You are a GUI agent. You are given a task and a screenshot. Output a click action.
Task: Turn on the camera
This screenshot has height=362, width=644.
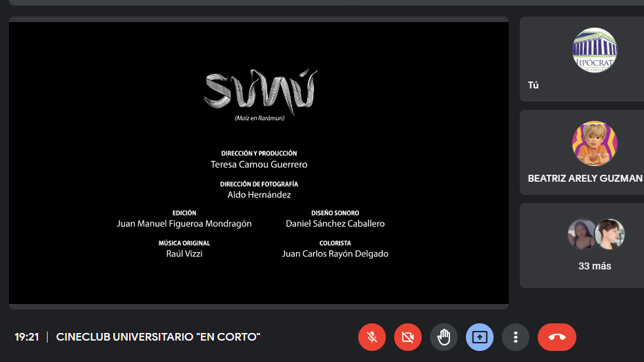(408, 337)
